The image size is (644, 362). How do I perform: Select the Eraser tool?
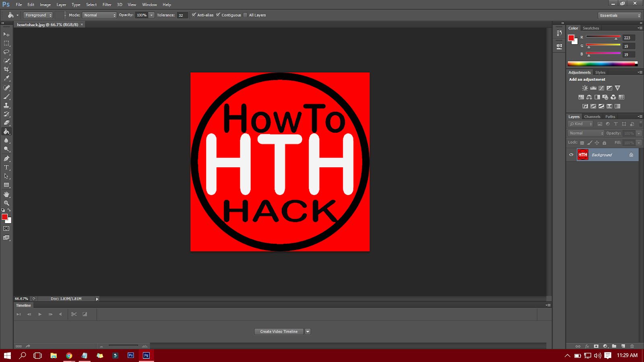click(6, 123)
